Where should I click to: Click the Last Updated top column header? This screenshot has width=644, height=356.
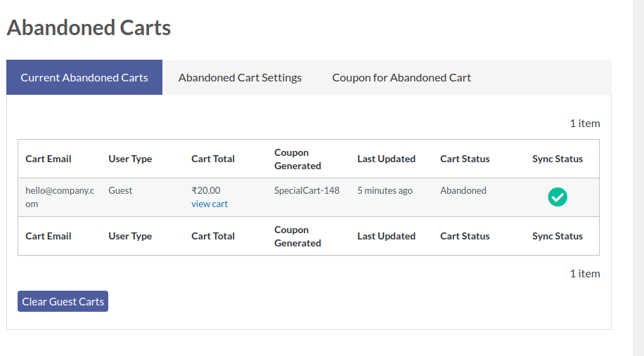point(386,159)
